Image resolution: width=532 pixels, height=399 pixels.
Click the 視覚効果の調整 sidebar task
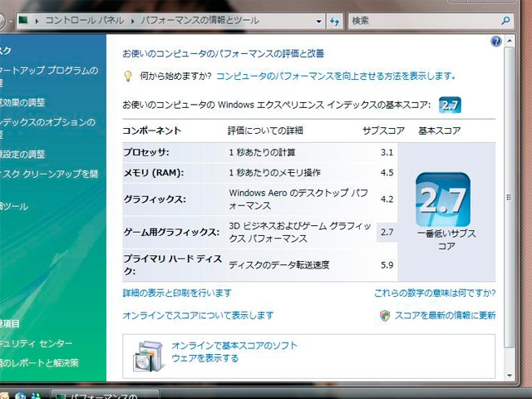pos(22,102)
